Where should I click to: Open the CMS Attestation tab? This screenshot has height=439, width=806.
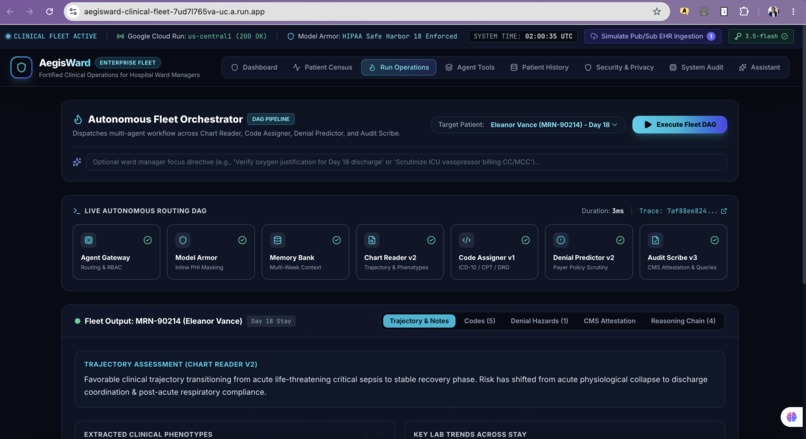coord(609,321)
